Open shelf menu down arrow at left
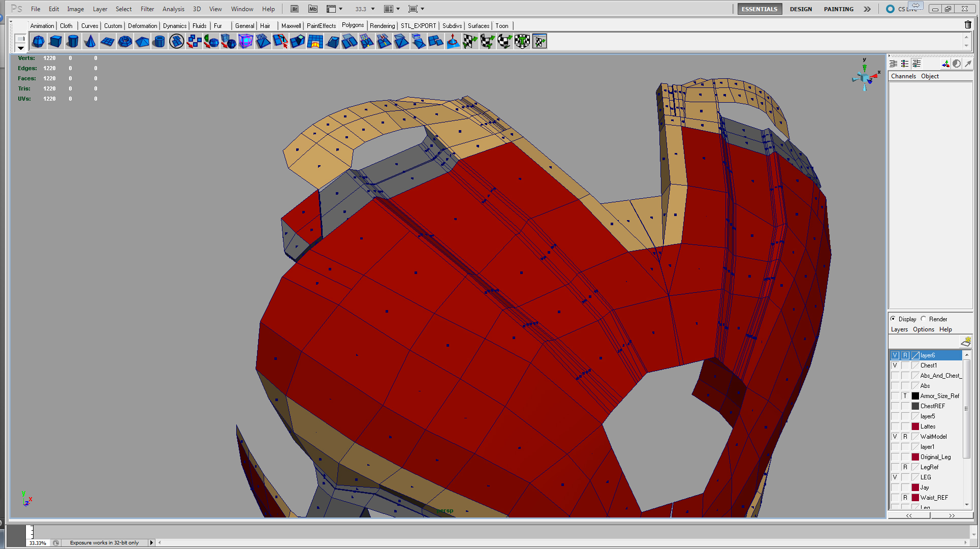Image resolution: width=980 pixels, height=549 pixels. pyautogui.click(x=20, y=48)
